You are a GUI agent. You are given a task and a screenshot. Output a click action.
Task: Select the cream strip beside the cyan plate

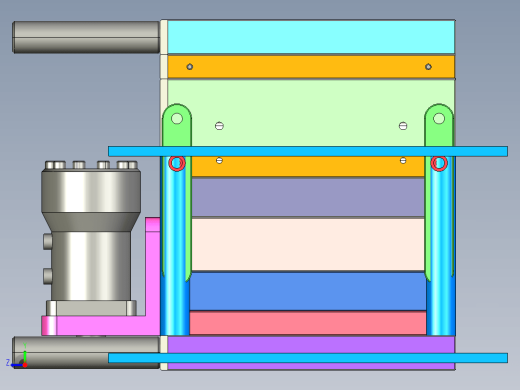tap(164, 37)
